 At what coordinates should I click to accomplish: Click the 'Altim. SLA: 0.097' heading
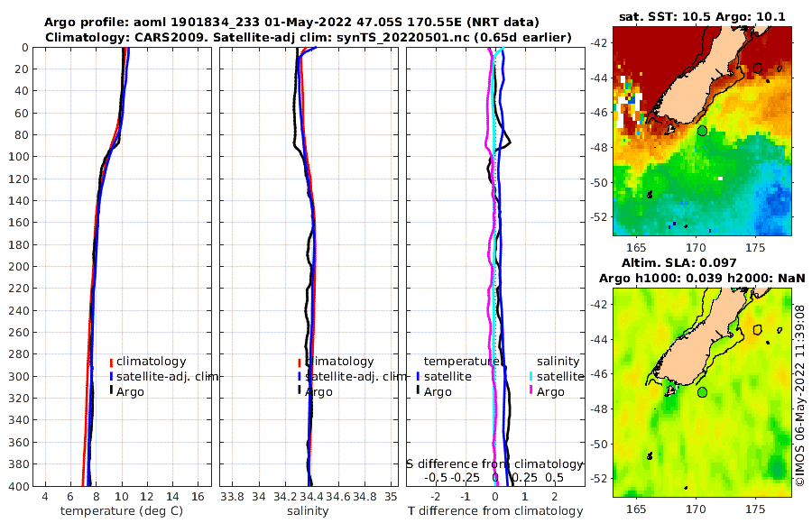click(x=678, y=263)
